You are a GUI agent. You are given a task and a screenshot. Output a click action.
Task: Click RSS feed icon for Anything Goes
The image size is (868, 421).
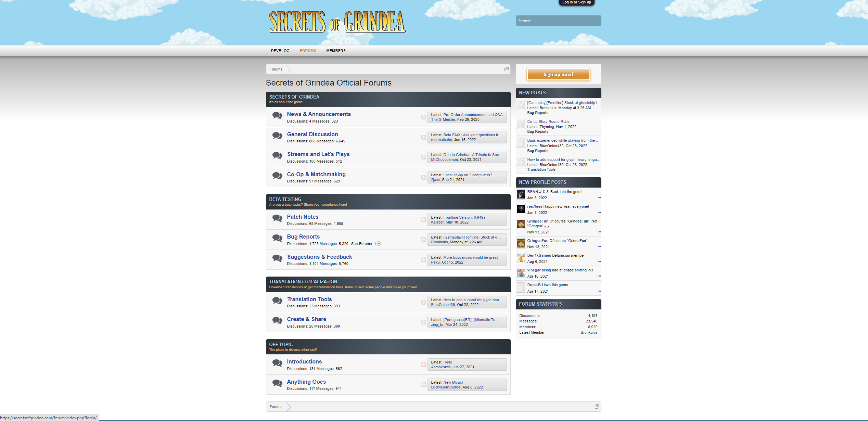click(423, 385)
